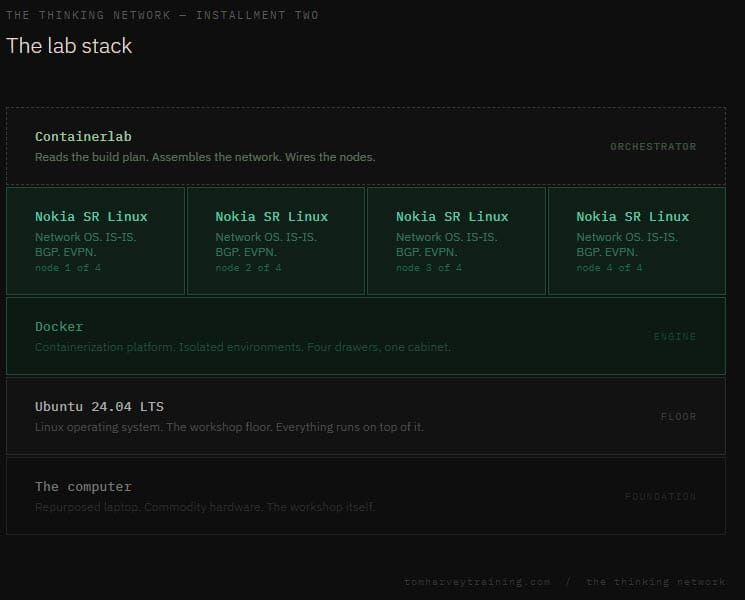Select Nokia SR Linux title in node 1 card

(x=91, y=217)
